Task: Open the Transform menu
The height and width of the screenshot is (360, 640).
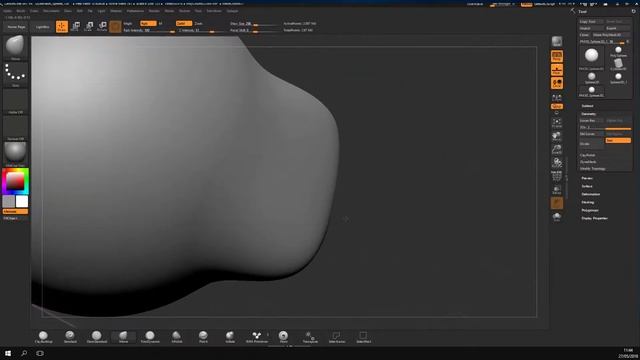Action: 214,11
